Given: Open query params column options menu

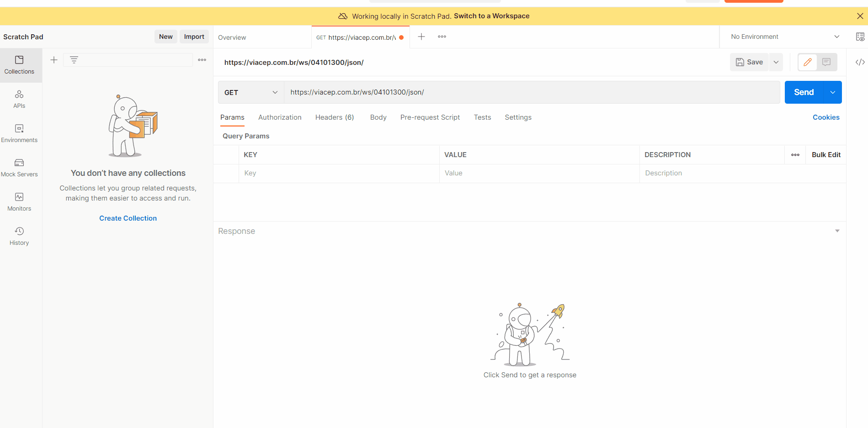Looking at the screenshot, I should [795, 155].
